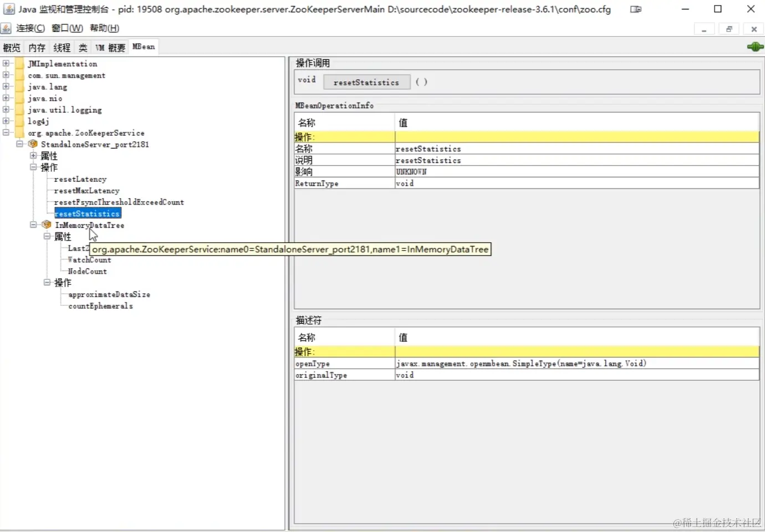Click the ReturnType row label

click(x=317, y=183)
